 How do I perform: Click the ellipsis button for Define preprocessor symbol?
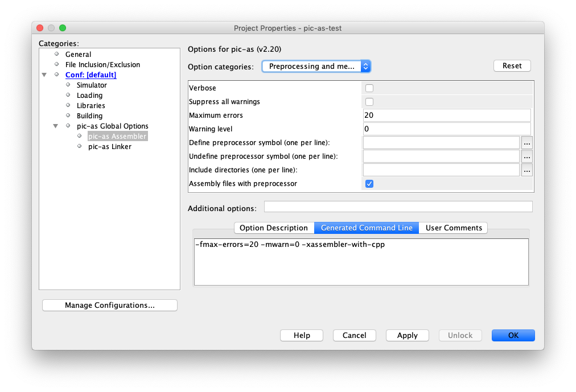pos(526,143)
